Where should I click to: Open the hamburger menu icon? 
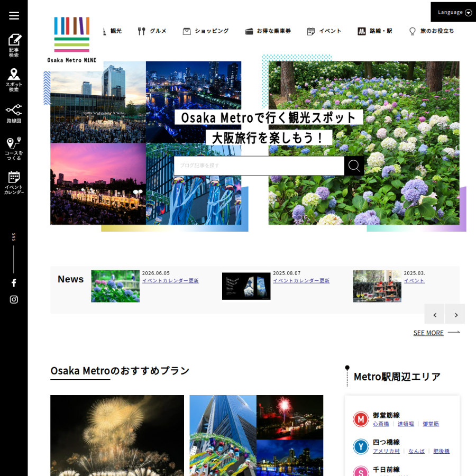[14, 15]
